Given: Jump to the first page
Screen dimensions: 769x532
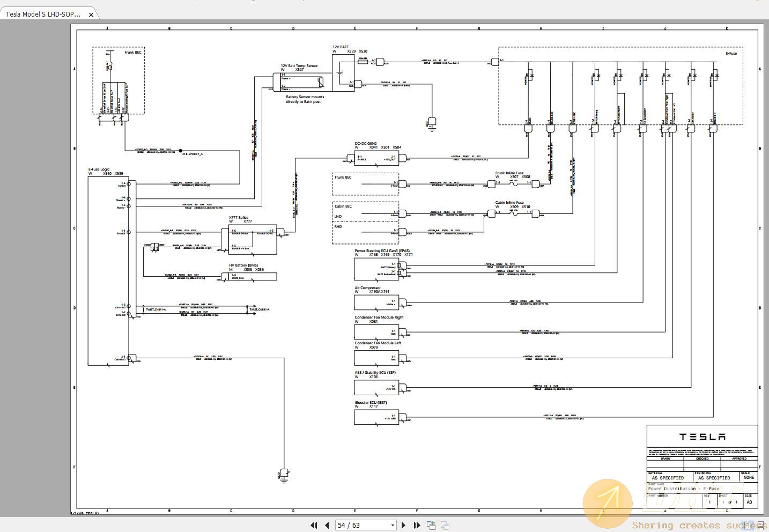Looking at the screenshot, I should tap(314, 526).
